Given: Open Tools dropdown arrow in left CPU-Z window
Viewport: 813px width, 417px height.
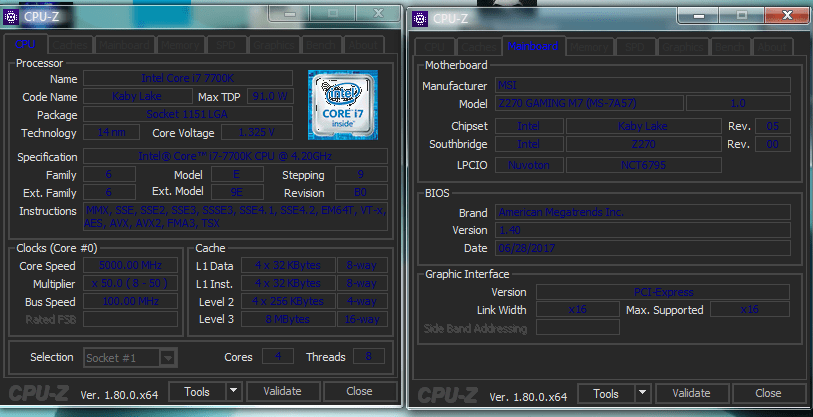Looking at the screenshot, I should 234,391.
